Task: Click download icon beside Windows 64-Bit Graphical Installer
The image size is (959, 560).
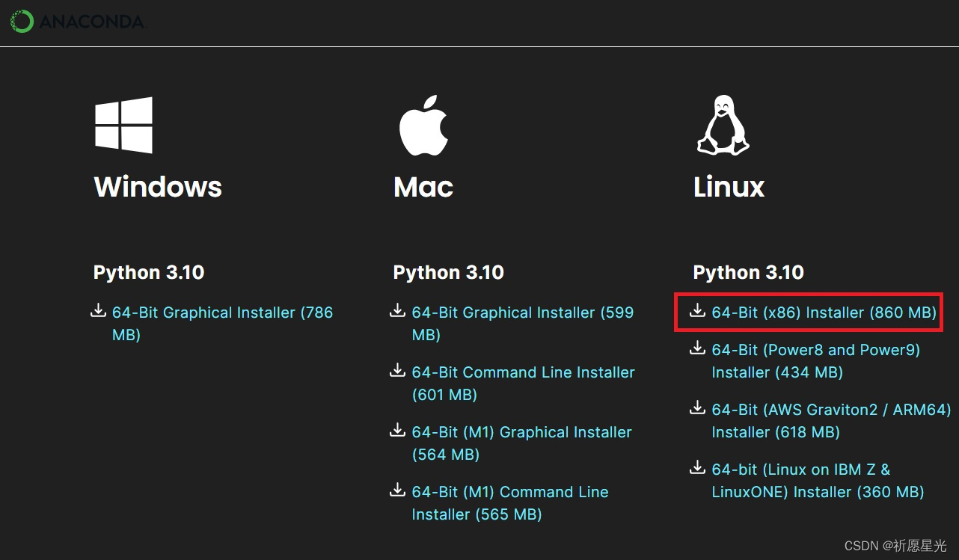Action: coord(98,310)
